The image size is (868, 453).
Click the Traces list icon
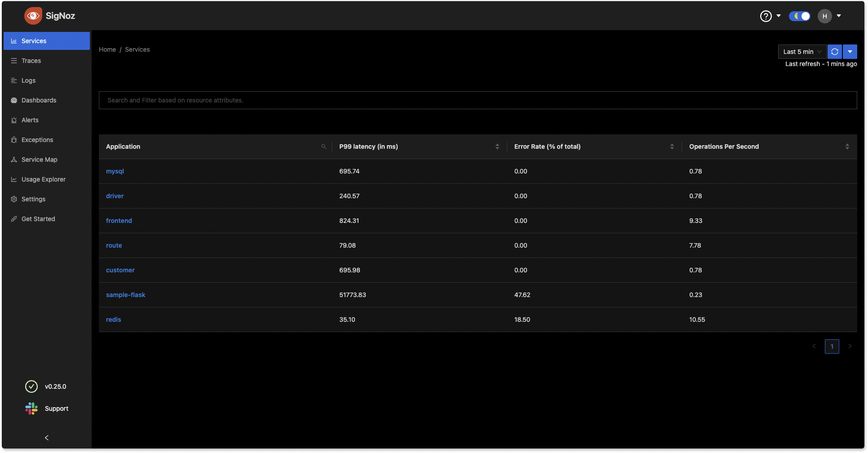(x=14, y=61)
